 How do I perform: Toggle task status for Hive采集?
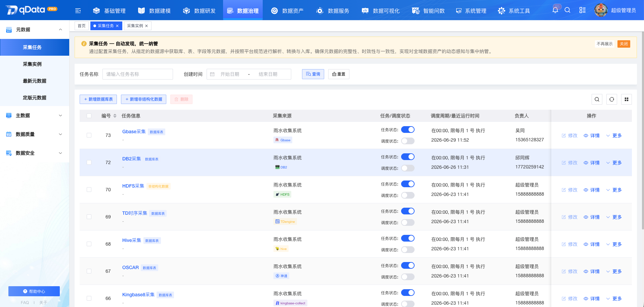pos(408,238)
